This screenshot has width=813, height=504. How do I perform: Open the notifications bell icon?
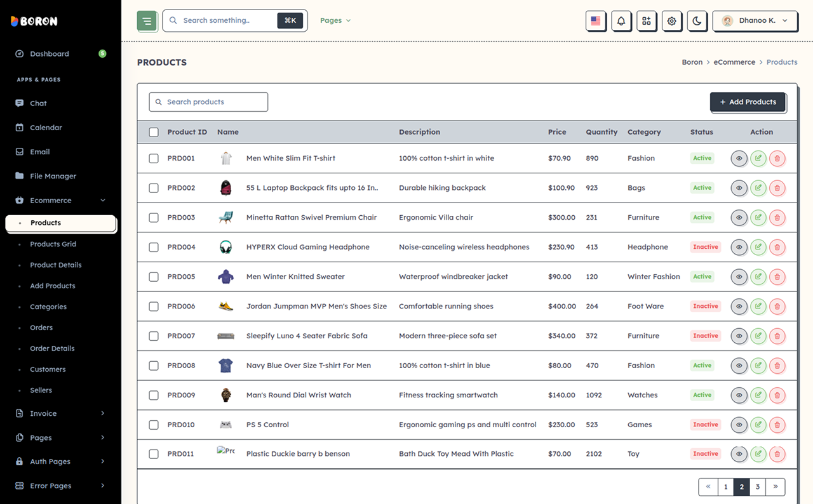tap(621, 21)
